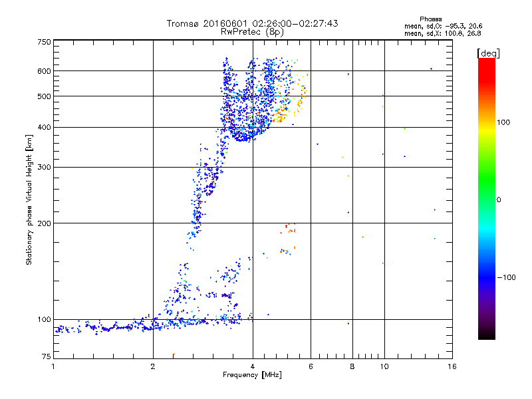This screenshot has width=532, height=399.
Task: Click the '200' height tick label
Action: click(x=44, y=223)
